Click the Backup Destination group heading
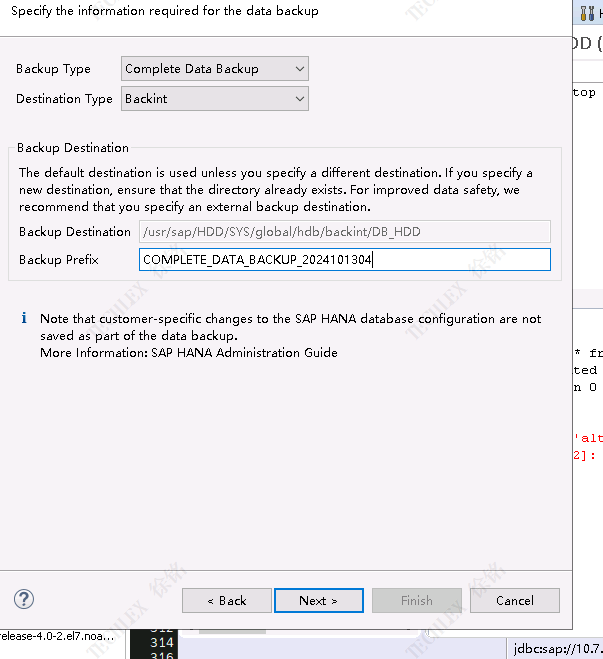Viewport: 603px width, 659px height. coord(73,148)
